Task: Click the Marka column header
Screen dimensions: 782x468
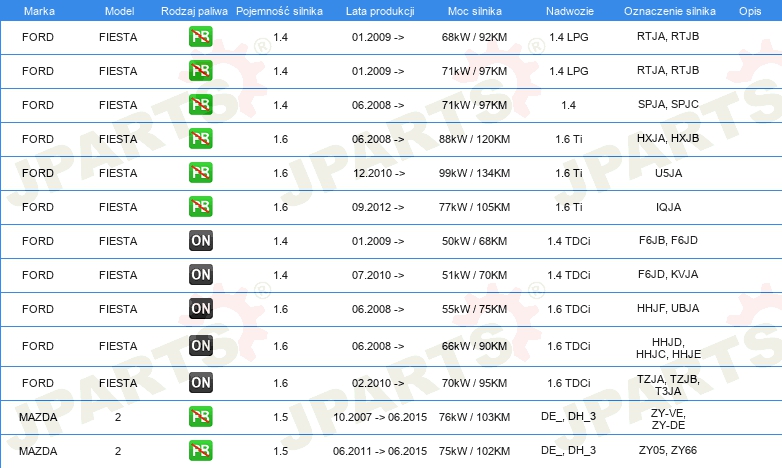Action: 39,11
